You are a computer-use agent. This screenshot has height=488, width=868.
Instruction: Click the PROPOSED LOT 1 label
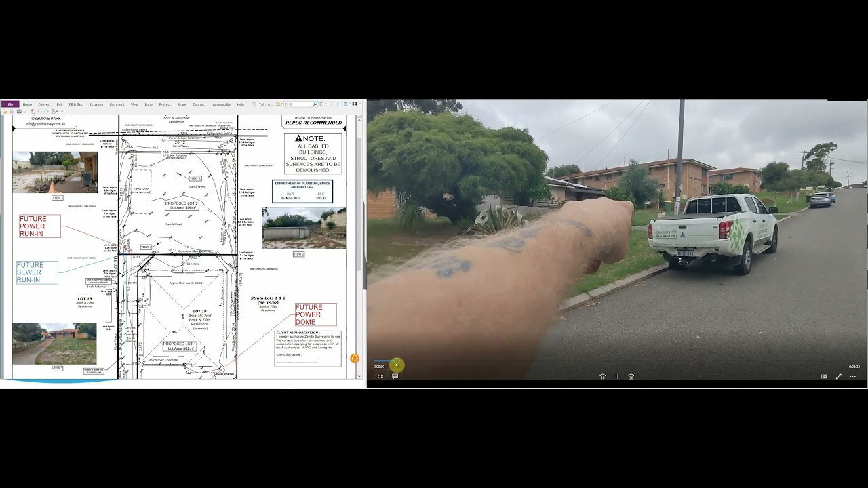pos(179,346)
